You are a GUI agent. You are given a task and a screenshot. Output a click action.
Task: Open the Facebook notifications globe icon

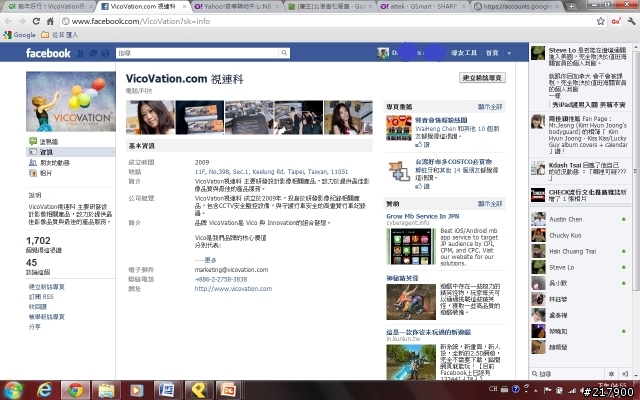[105, 53]
